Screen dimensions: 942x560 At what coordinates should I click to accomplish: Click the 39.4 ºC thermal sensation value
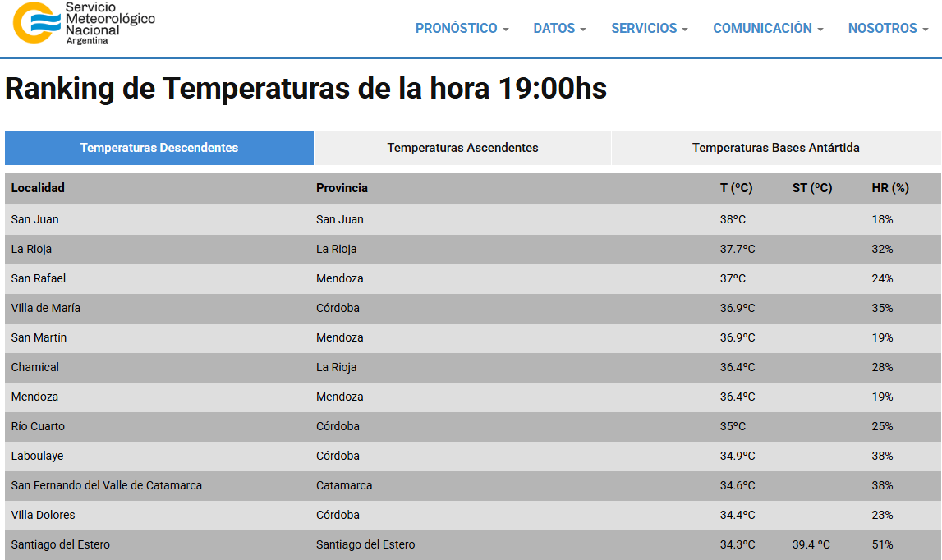pyautogui.click(x=811, y=544)
